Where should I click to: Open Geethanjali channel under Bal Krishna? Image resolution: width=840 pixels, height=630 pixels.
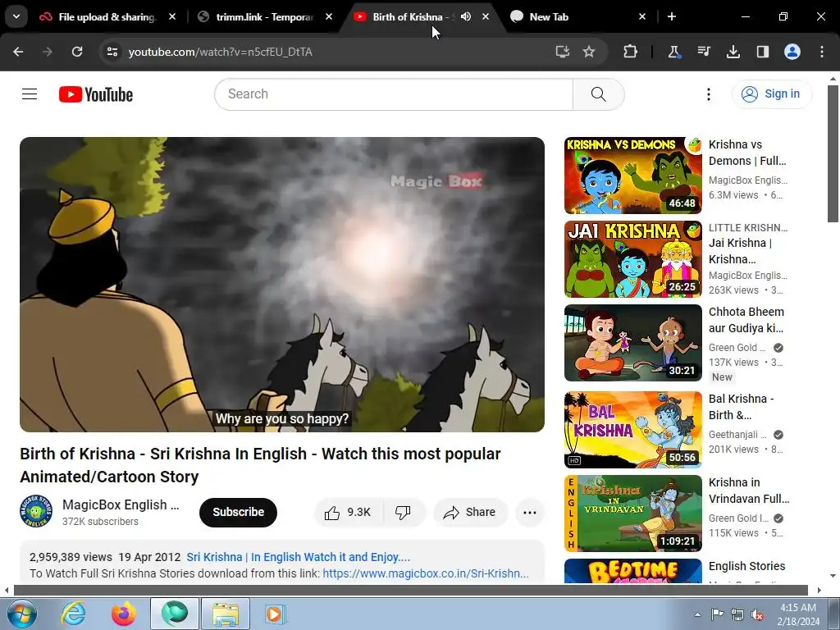[x=737, y=435]
